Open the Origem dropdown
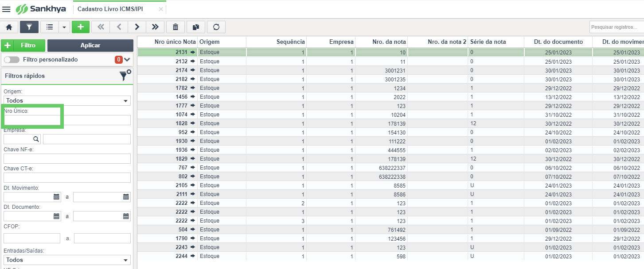The image size is (644, 269). pos(67,100)
